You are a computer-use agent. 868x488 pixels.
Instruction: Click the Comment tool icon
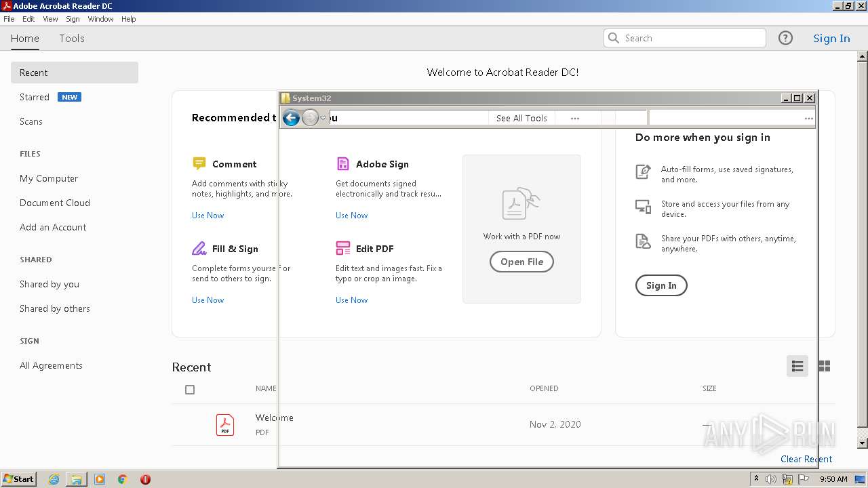pos(199,163)
